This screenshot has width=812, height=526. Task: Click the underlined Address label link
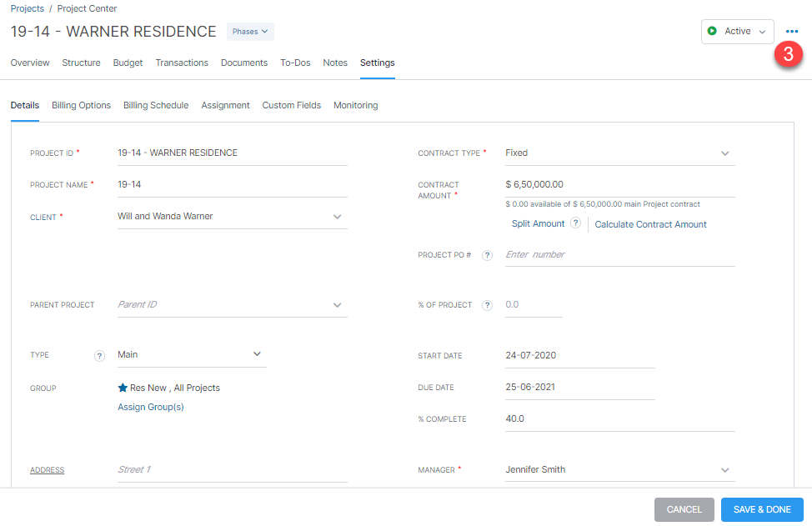(48, 470)
